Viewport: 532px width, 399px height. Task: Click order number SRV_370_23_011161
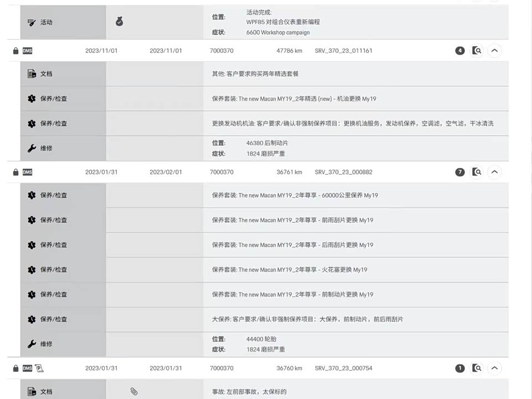pos(344,50)
